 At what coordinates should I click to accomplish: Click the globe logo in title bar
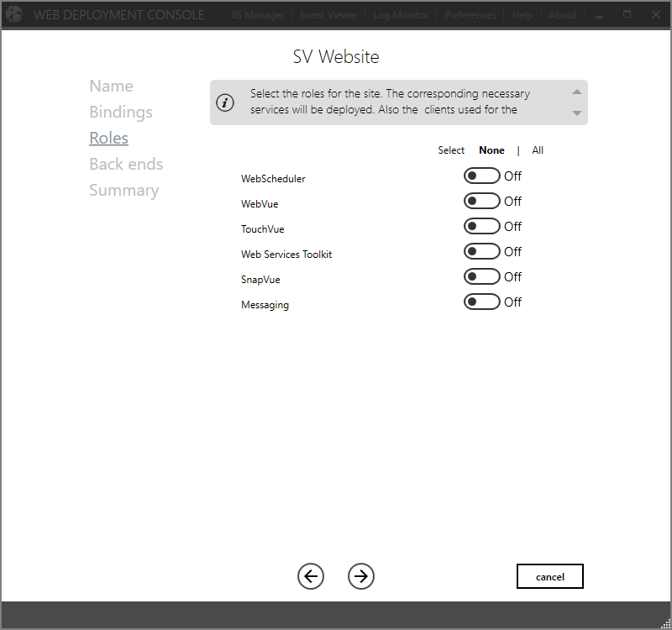[x=14, y=14]
